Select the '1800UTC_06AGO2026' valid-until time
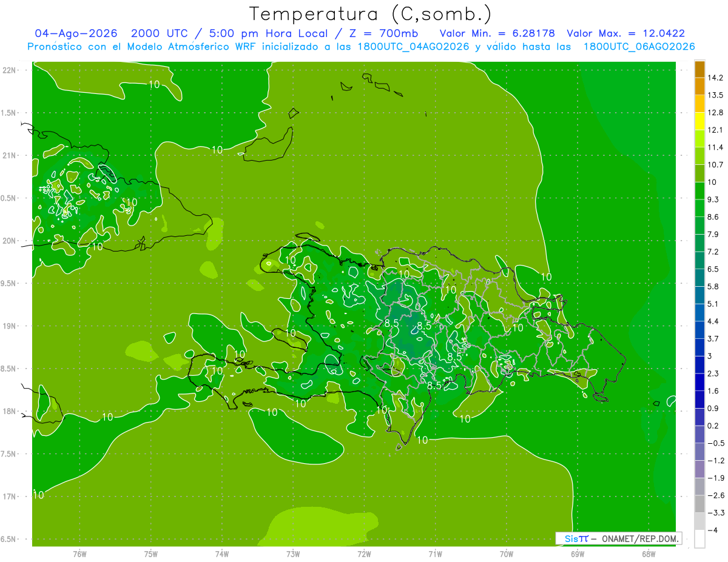The image size is (728, 562). coord(639,47)
